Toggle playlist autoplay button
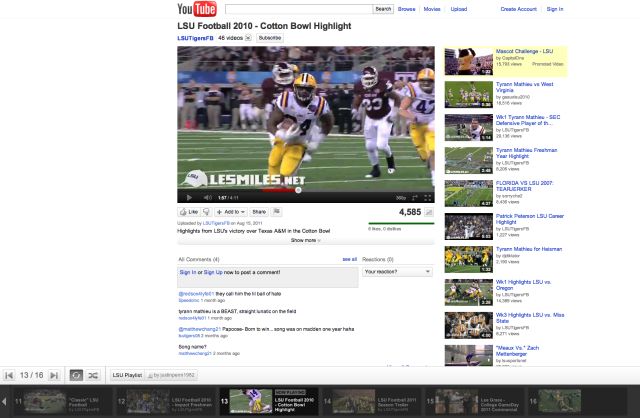640x418 pixels. [x=76, y=375]
